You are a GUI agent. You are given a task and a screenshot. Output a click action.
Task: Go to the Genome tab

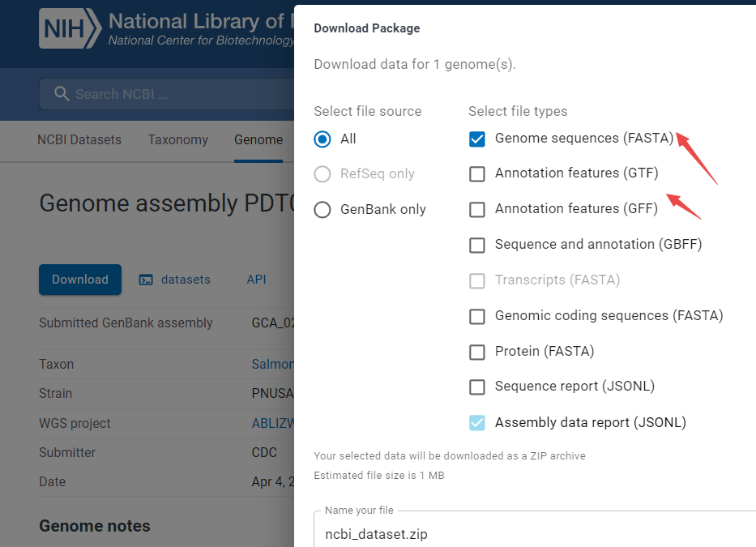tap(258, 140)
